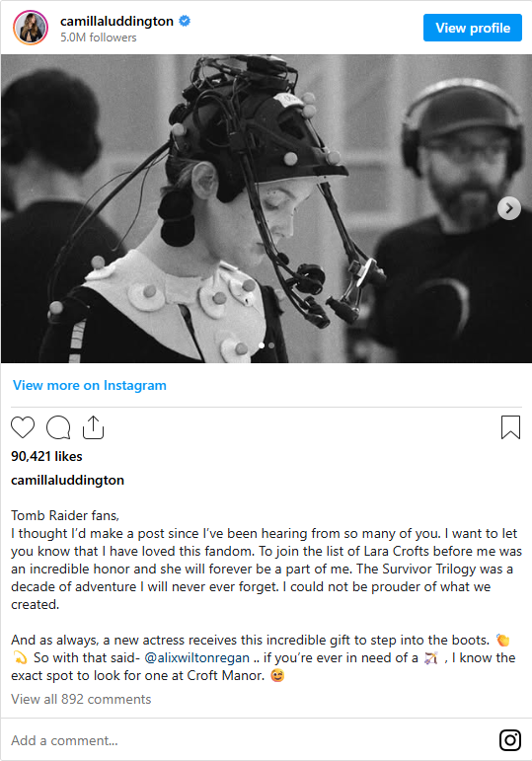This screenshot has width=532, height=761.
Task: Expand View all 892 comments
Action: point(81,699)
